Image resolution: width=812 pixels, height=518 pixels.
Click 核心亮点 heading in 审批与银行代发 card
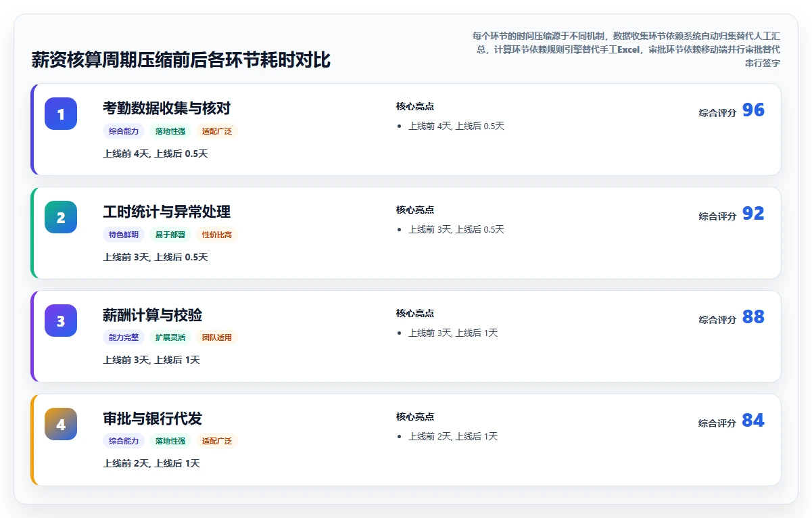(x=415, y=417)
